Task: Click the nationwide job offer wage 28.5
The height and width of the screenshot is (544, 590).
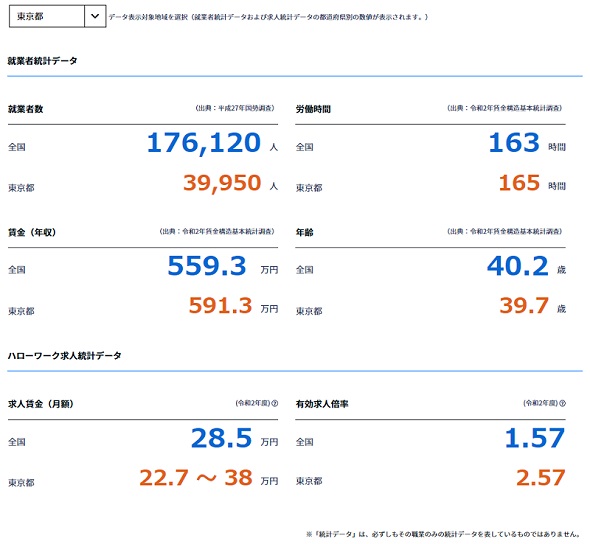Action: coord(221,438)
